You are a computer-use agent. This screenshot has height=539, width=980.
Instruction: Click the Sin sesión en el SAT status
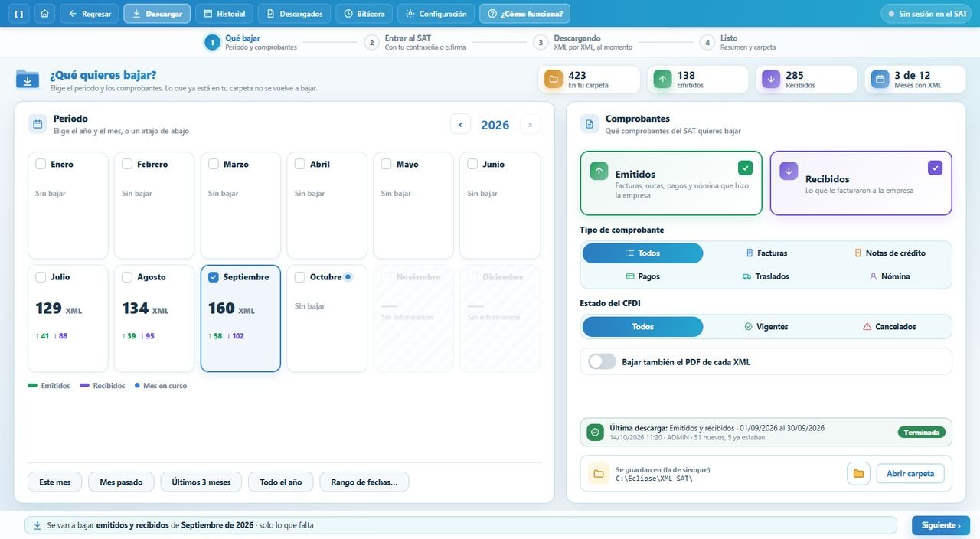point(927,14)
